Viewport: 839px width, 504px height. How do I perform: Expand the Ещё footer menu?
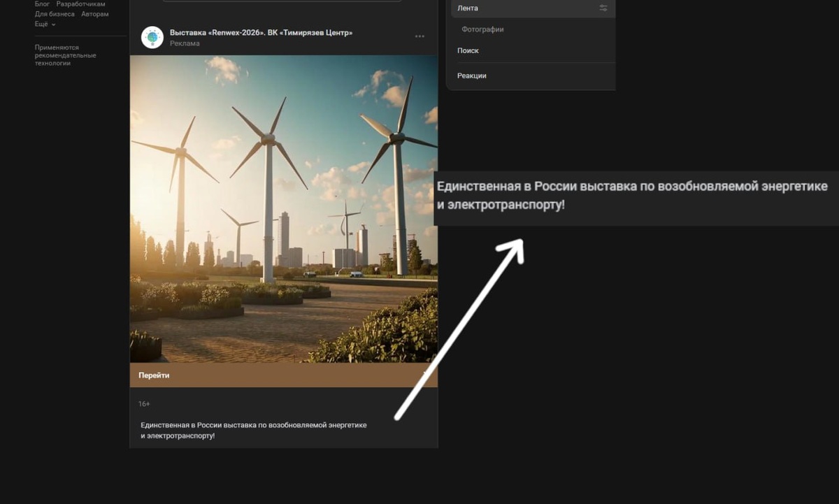(45, 24)
